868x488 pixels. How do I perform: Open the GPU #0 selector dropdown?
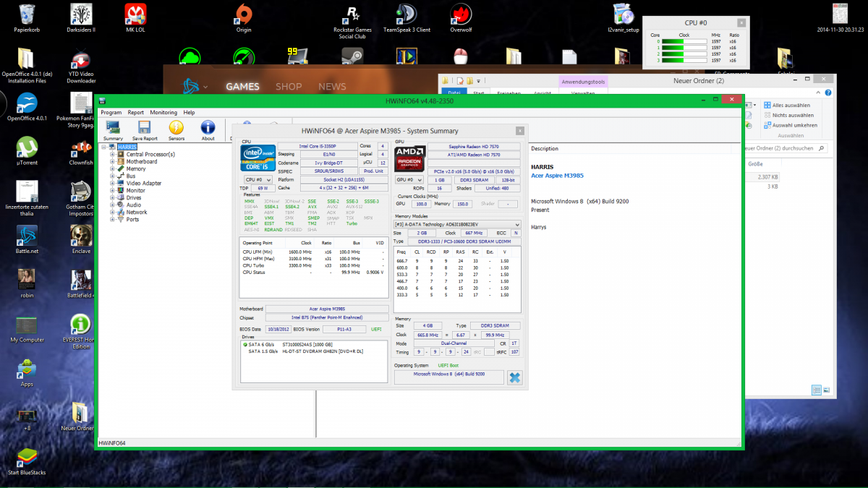click(x=409, y=179)
